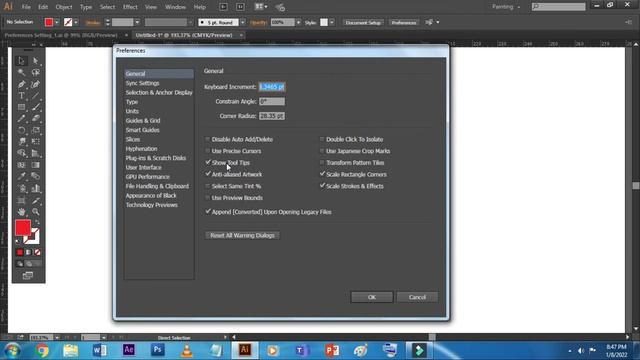Switch to the Untitled-1 document tab
Screen dimensions: 640x360
184,36
